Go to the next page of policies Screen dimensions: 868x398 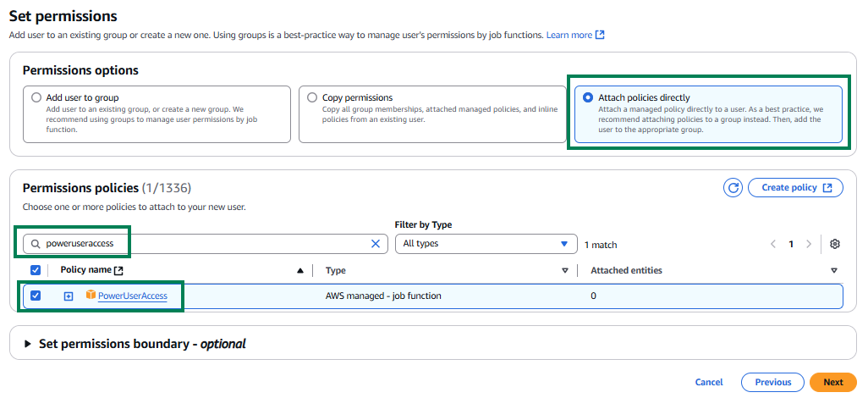810,244
